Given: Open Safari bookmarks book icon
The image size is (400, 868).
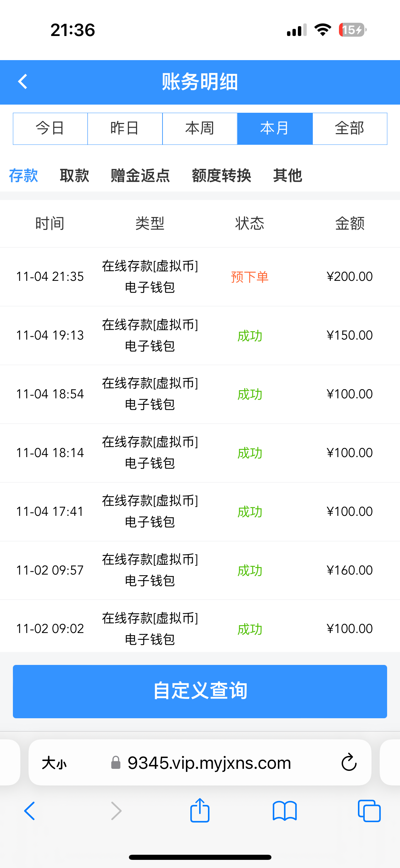Looking at the screenshot, I should coord(285,811).
